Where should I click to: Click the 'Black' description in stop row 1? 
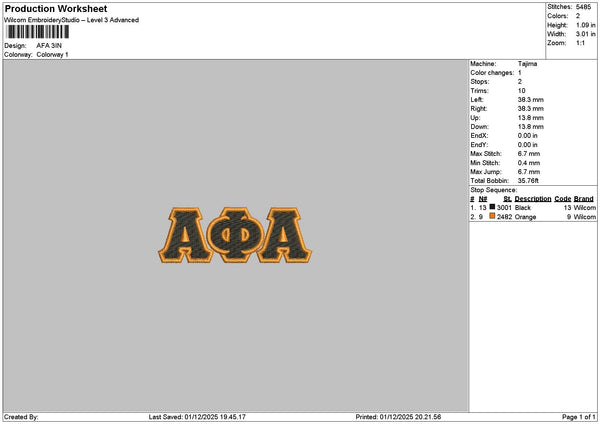pyautogui.click(x=523, y=208)
